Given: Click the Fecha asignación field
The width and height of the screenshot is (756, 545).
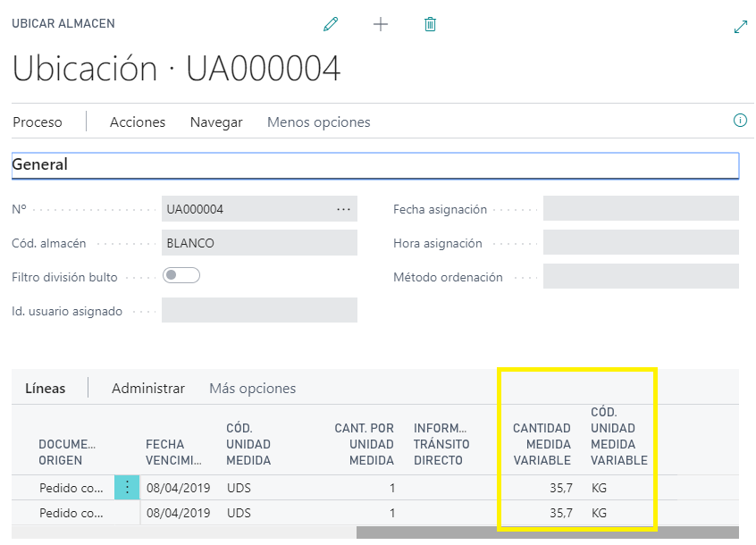Looking at the screenshot, I should click(x=641, y=208).
